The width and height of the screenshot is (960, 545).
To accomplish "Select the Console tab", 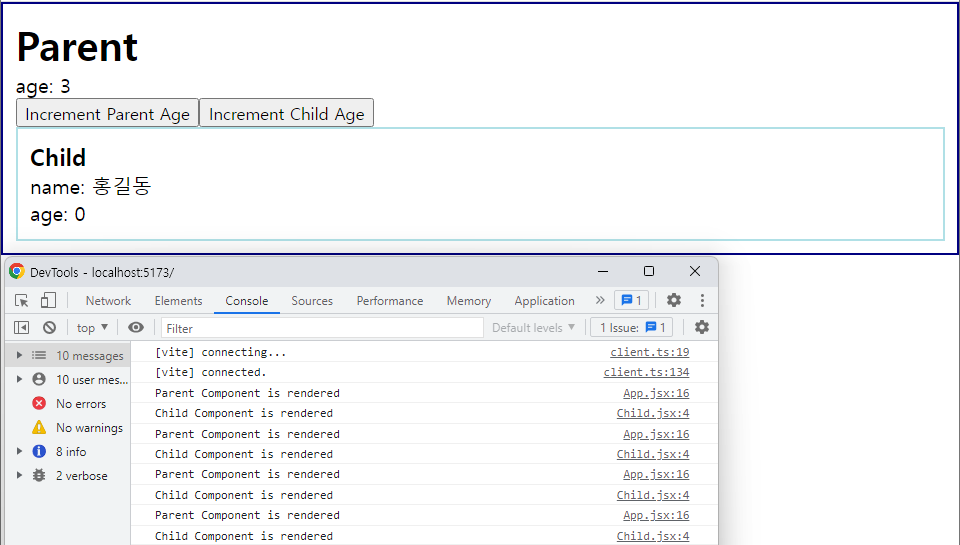I will [x=247, y=301].
